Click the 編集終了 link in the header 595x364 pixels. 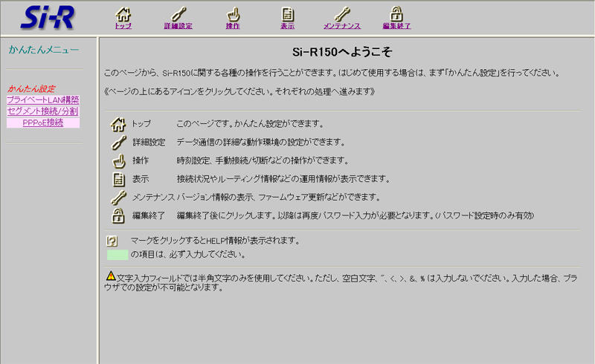396,26
